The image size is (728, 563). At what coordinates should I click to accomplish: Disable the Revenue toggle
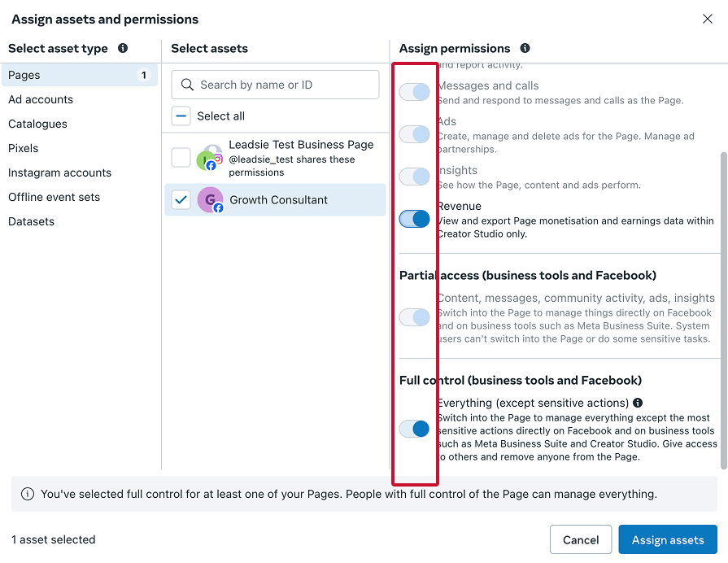click(415, 218)
